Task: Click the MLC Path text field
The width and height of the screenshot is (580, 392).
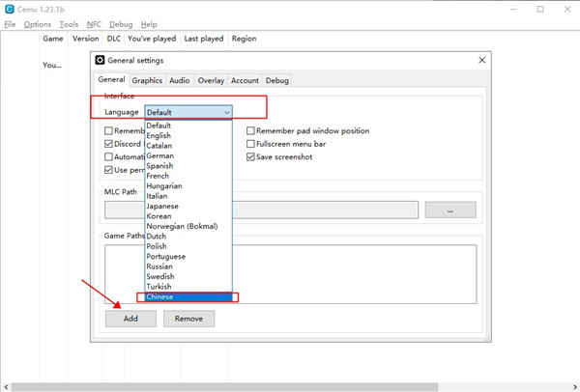Action: point(261,210)
